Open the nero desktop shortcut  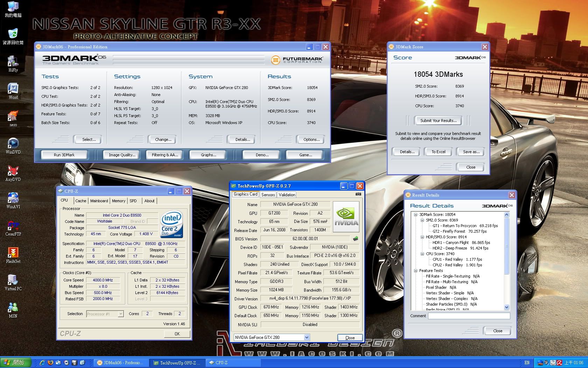(x=13, y=118)
